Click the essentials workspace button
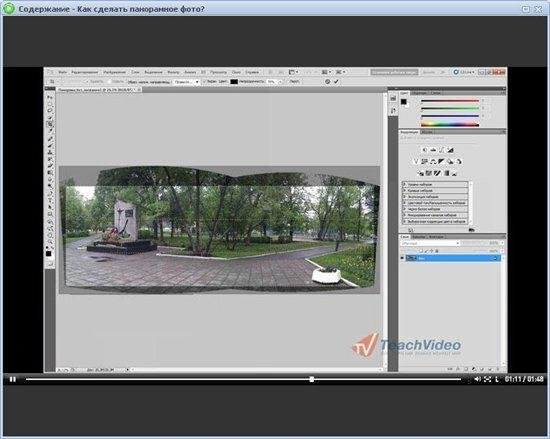Screen dimensions: 550x439 click(x=394, y=72)
